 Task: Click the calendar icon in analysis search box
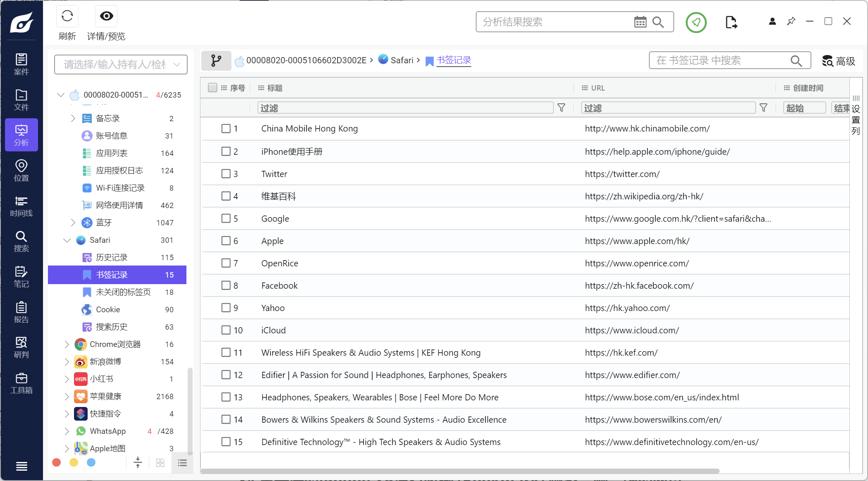pyautogui.click(x=640, y=22)
